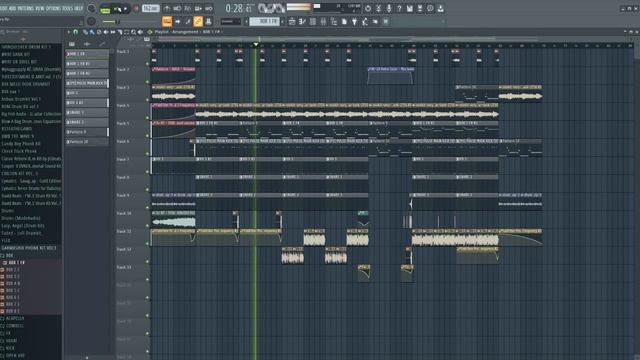Open the channel rack toolbar icon

313,21
